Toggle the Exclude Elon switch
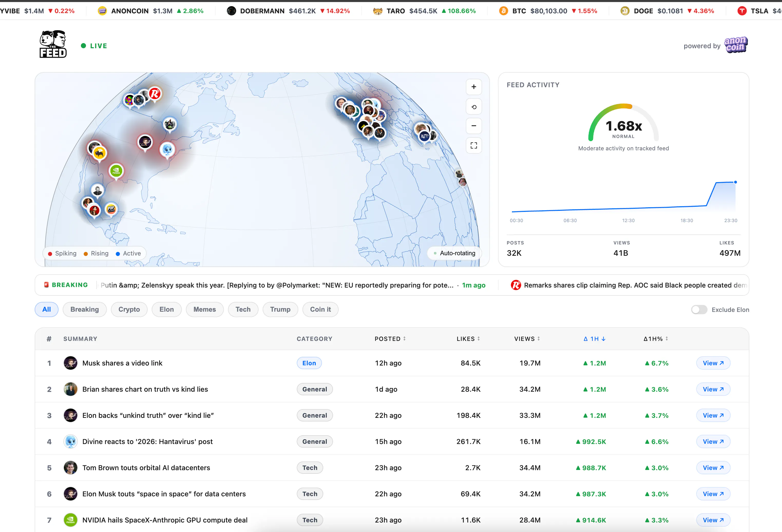This screenshot has width=782, height=532. tap(699, 309)
